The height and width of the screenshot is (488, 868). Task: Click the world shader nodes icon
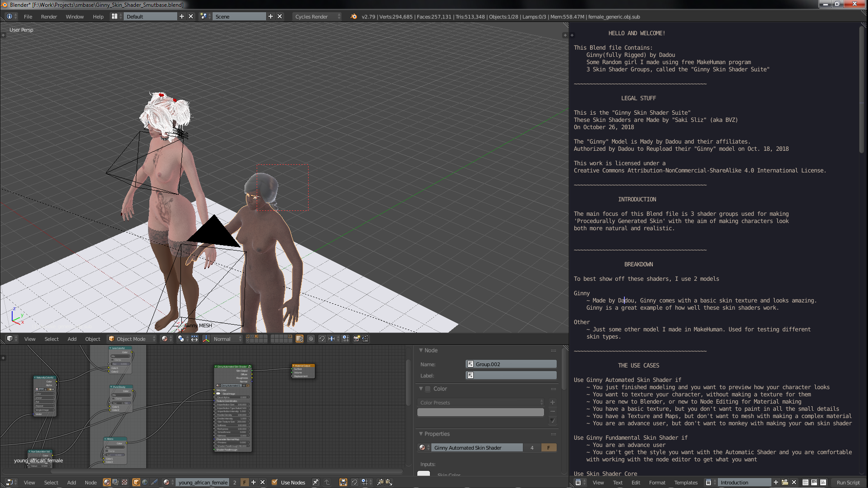(145, 482)
